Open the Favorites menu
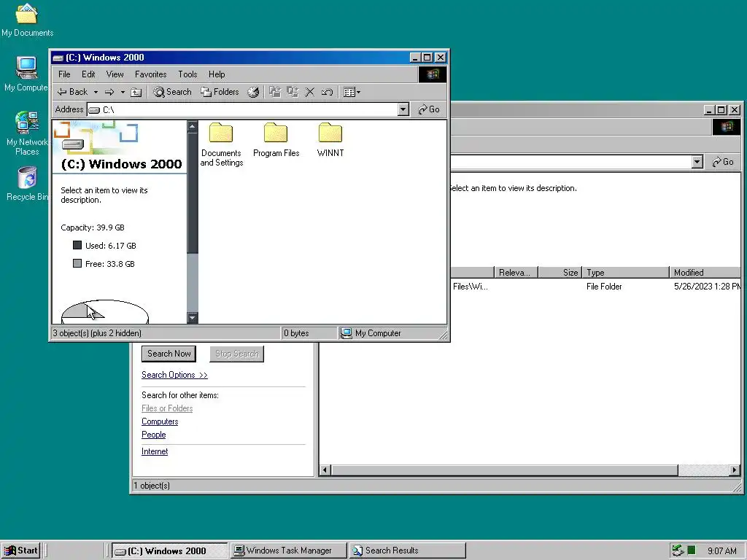This screenshot has width=747, height=560. (x=150, y=74)
